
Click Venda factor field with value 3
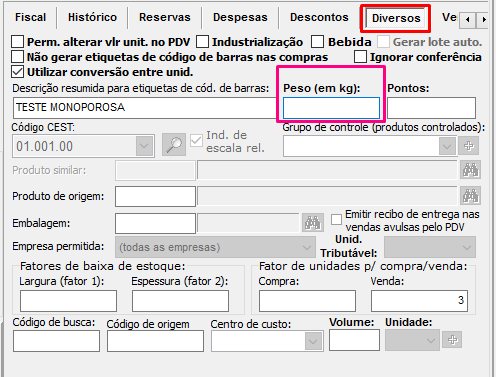419,301
